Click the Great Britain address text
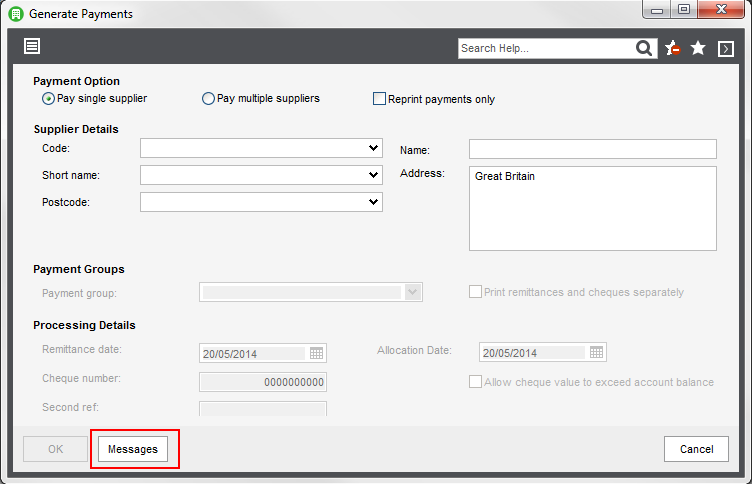 coord(505,176)
